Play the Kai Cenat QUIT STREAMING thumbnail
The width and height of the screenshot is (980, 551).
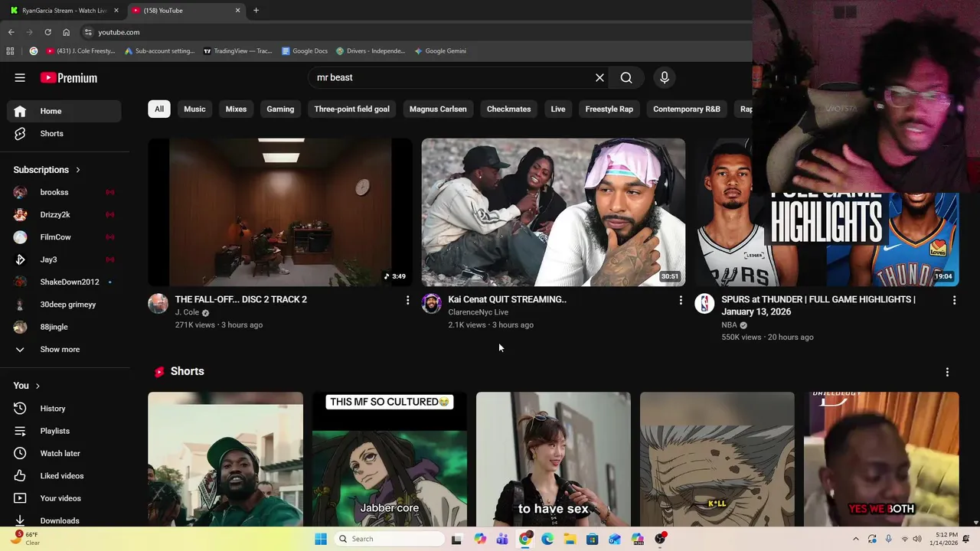[x=553, y=212]
